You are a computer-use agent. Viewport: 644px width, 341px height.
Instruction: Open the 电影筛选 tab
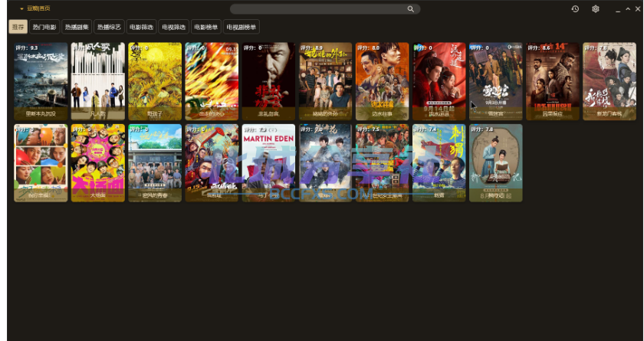pos(141,27)
